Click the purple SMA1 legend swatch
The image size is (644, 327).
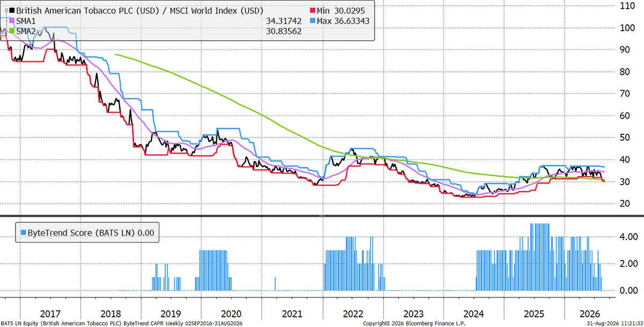pos(12,21)
